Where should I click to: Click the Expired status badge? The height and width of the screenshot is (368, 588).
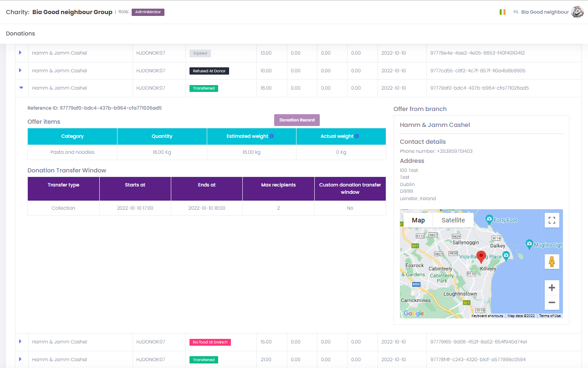200,53
